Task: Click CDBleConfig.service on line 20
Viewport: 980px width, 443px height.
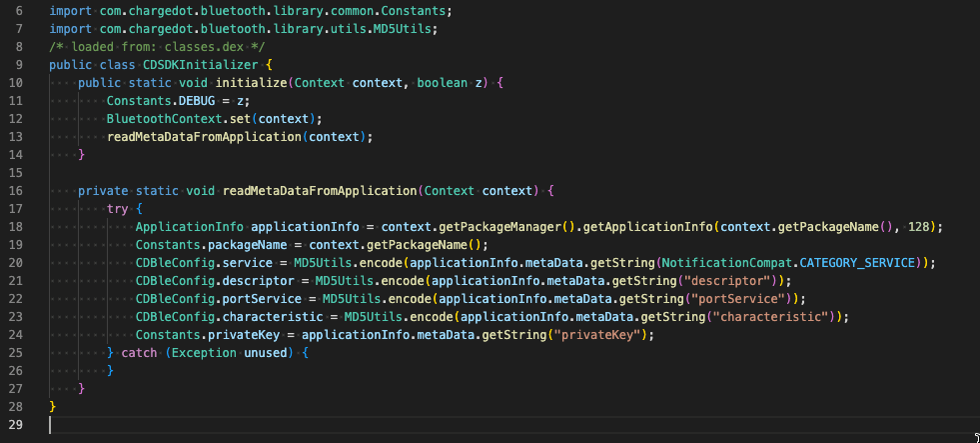Action: tap(204, 263)
